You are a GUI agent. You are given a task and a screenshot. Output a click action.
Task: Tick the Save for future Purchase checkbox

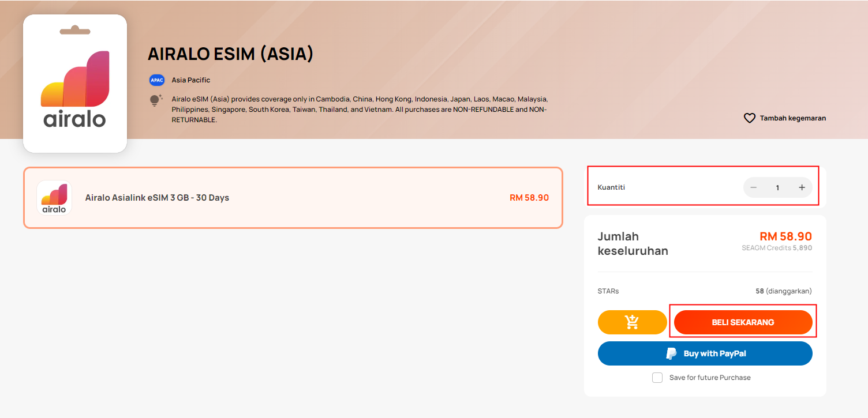coord(657,378)
